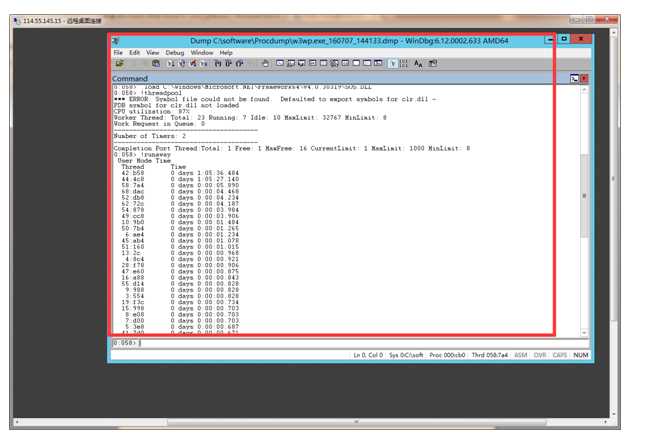Open the Edit menu
Image resolution: width=653 pixels, height=444 pixels.
coord(134,52)
